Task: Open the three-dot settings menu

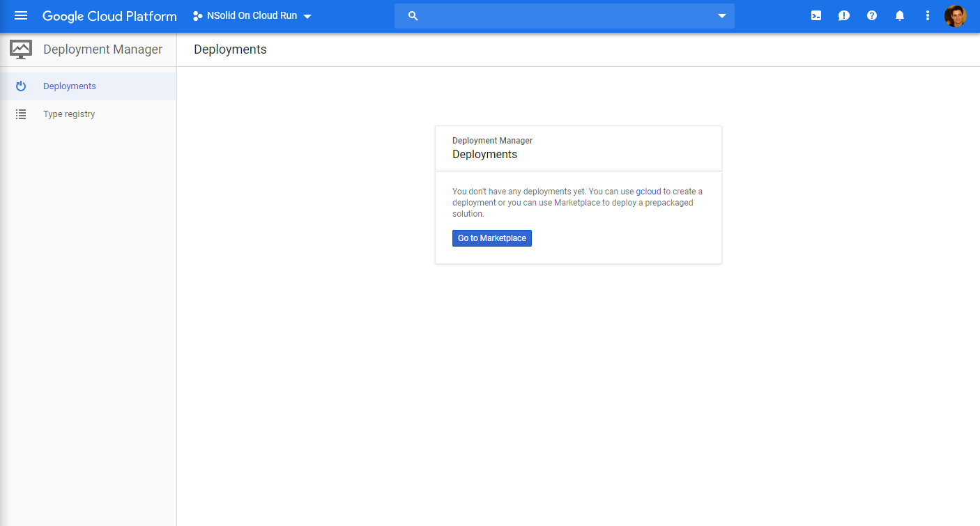Action: click(x=928, y=15)
